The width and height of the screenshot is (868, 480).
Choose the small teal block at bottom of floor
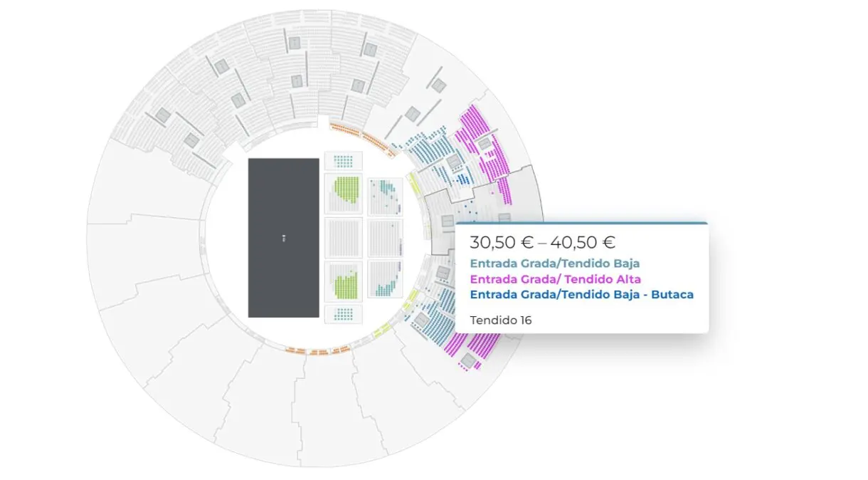(x=344, y=314)
